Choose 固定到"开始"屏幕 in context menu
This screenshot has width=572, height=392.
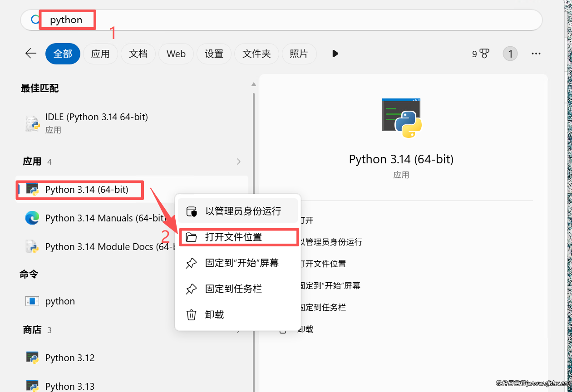[x=238, y=263]
